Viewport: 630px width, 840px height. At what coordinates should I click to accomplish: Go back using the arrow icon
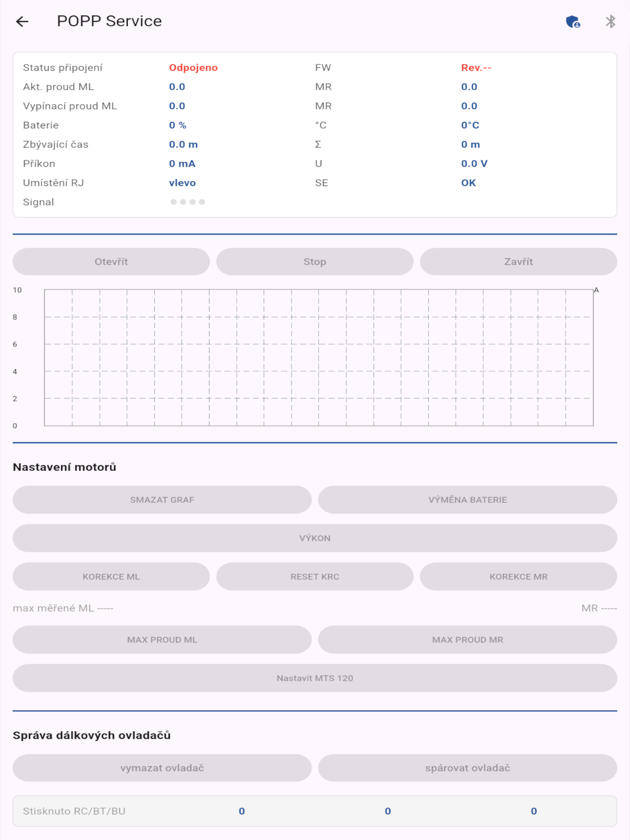tap(22, 22)
